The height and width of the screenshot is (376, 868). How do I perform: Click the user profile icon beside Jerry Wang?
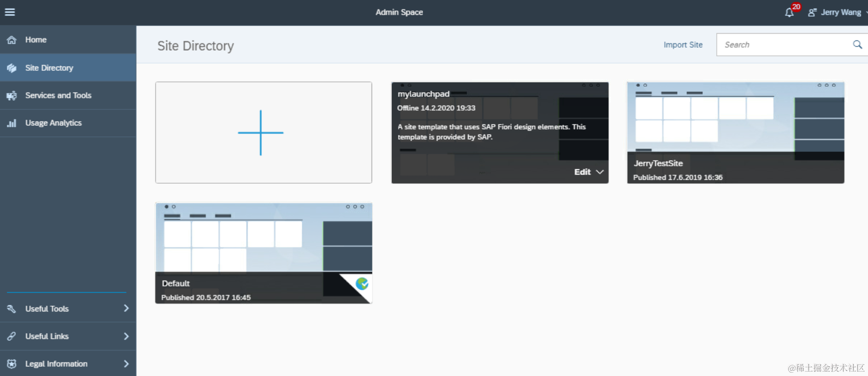[813, 13]
